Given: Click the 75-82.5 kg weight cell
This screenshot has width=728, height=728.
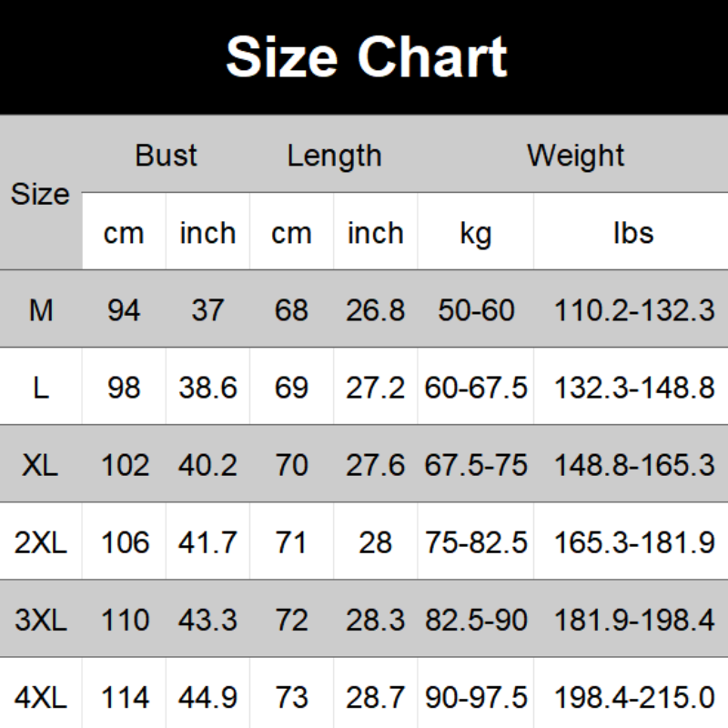Looking at the screenshot, I should [x=476, y=543].
